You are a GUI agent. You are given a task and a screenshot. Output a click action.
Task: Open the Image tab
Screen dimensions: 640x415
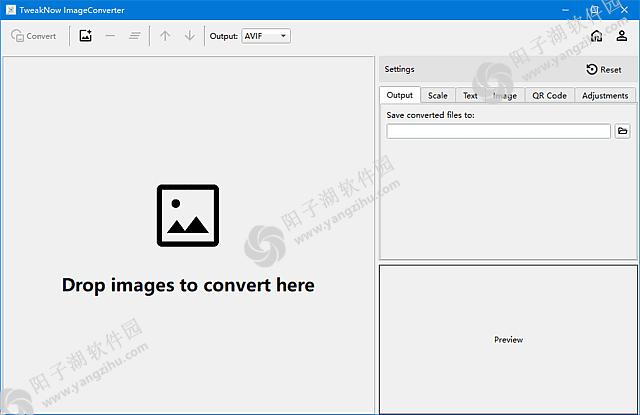(x=505, y=95)
